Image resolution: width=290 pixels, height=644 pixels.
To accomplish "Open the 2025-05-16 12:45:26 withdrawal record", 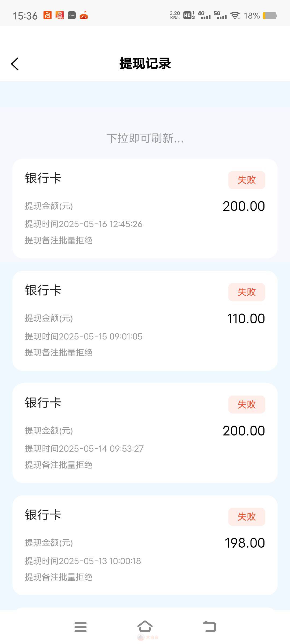I will [145, 208].
